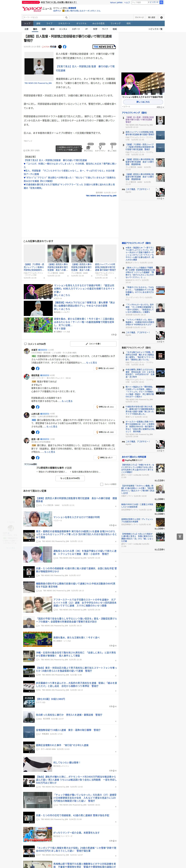This screenshot has height=868, width=186.
Task: Select the スポーツ category tab
Action: 76,29
